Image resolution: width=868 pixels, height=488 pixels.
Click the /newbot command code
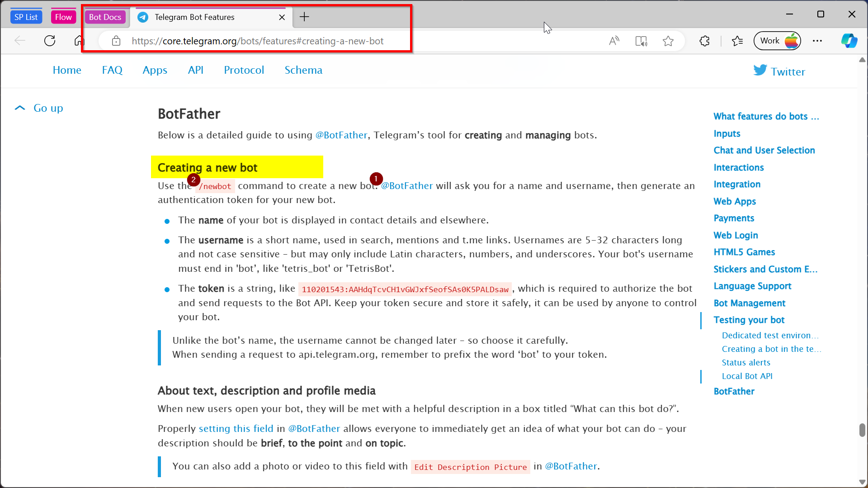(215, 186)
